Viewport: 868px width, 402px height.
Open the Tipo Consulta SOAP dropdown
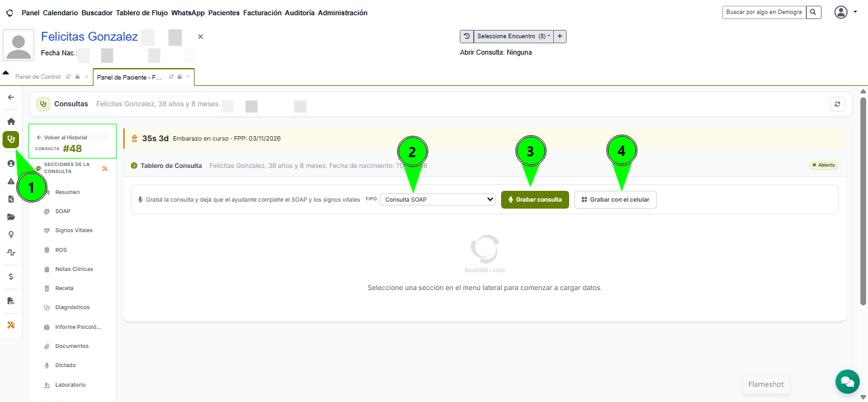(x=437, y=199)
